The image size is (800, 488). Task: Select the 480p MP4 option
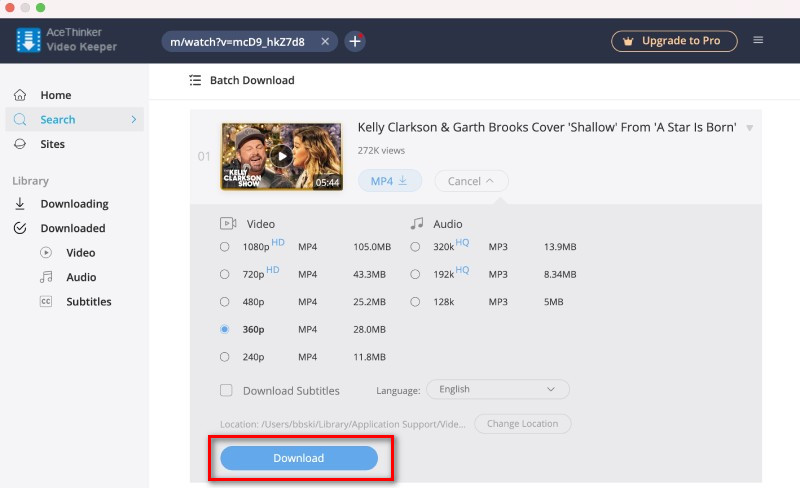point(224,302)
